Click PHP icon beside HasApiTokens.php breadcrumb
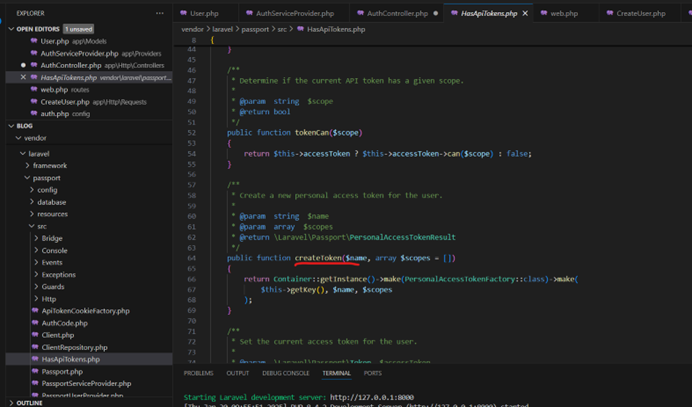This screenshot has width=692, height=407. click(301, 29)
